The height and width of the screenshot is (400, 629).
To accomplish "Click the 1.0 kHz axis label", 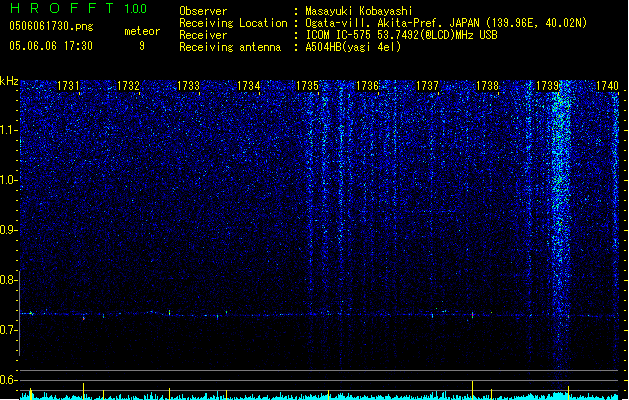I will click(x=8, y=180).
